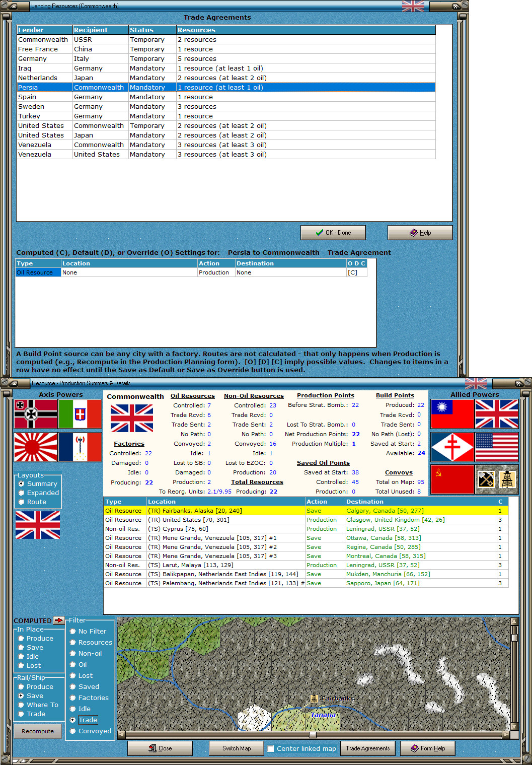Image resolution: width=532 pixels, height=765 pixels.
Task: Select the Summary layout option
Action: [38, 483]
